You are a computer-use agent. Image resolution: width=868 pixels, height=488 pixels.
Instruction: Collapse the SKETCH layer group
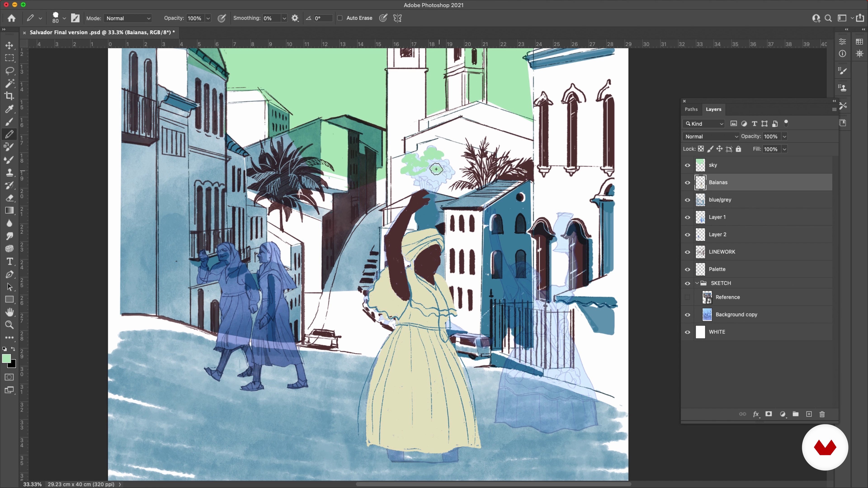tap(697, 283)
